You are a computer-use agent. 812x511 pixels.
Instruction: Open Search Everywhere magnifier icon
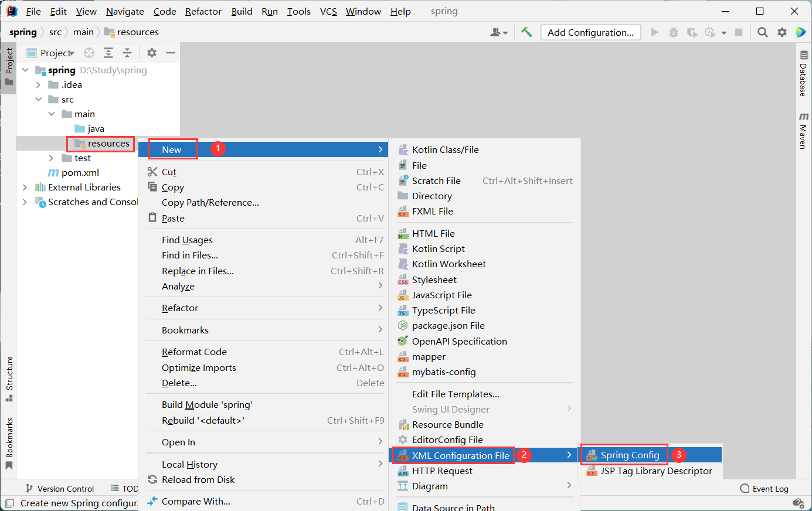click(762, 32)
